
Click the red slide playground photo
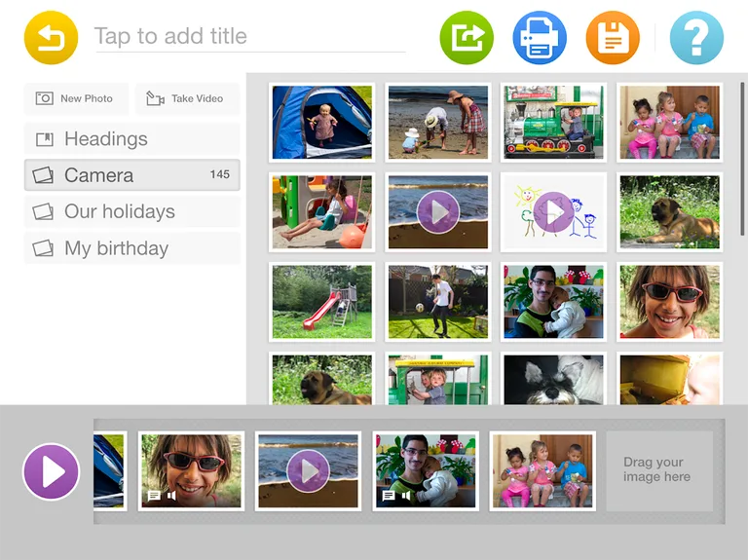[x=321, y=301]
